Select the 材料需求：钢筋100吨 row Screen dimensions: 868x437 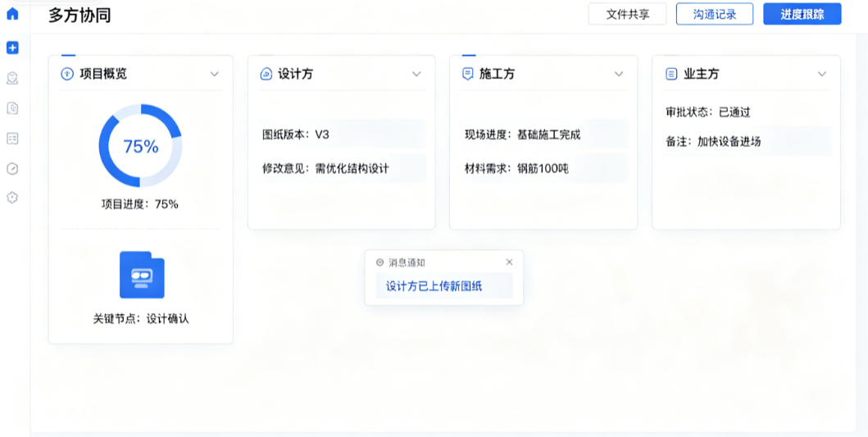pos(544,168)
